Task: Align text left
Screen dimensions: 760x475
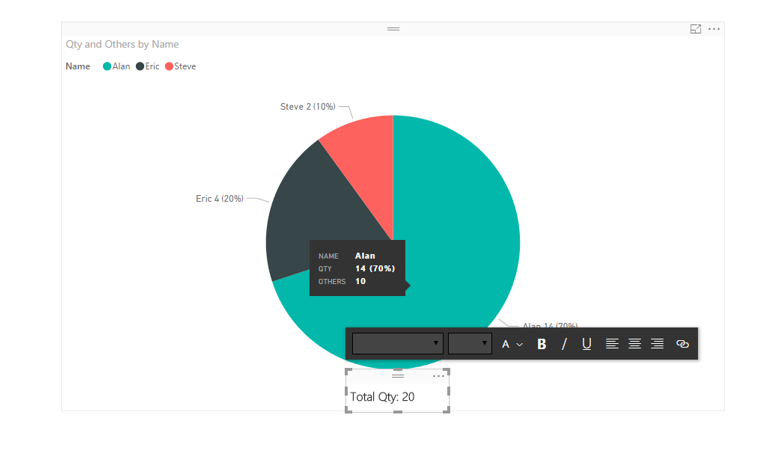Action: click(x=612, y=344)
